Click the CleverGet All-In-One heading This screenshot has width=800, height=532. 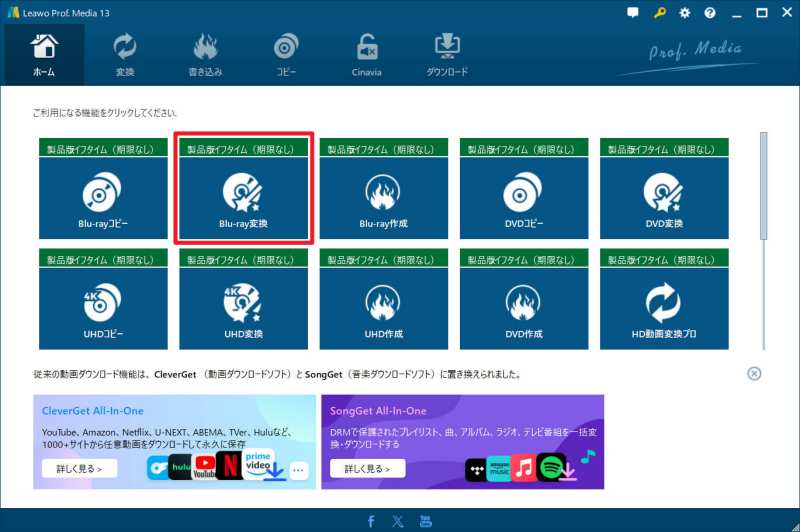pos(93,411)
